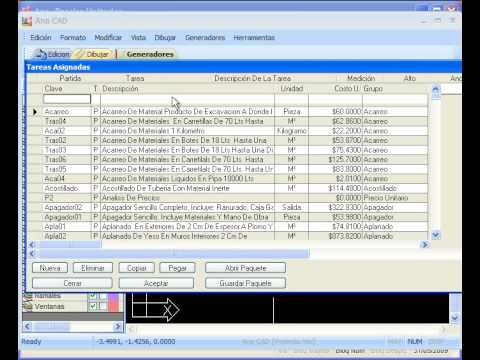Select the Apagador01 clave cell
This screenshot has height=360, width=480.
(x=67, y=217)
